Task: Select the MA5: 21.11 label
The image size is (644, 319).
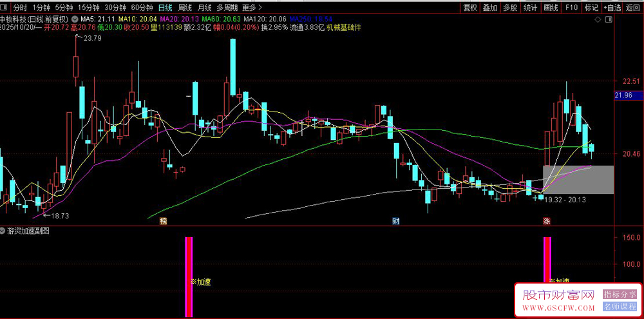Action: 97,19
